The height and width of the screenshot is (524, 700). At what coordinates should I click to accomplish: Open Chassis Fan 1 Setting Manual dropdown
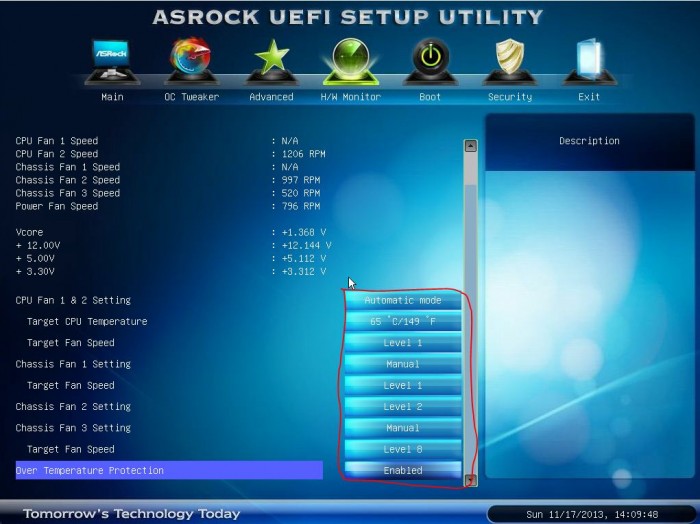(x=403, y=364)
